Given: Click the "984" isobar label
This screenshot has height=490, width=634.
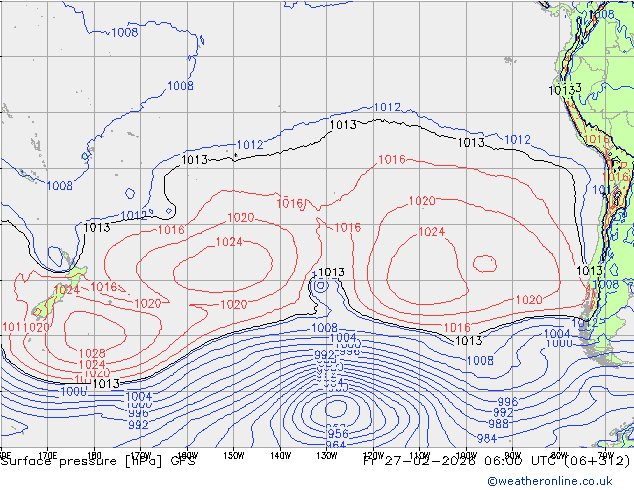Looking at the screenshot, I should pyautogui.click(x=486, y=438).
